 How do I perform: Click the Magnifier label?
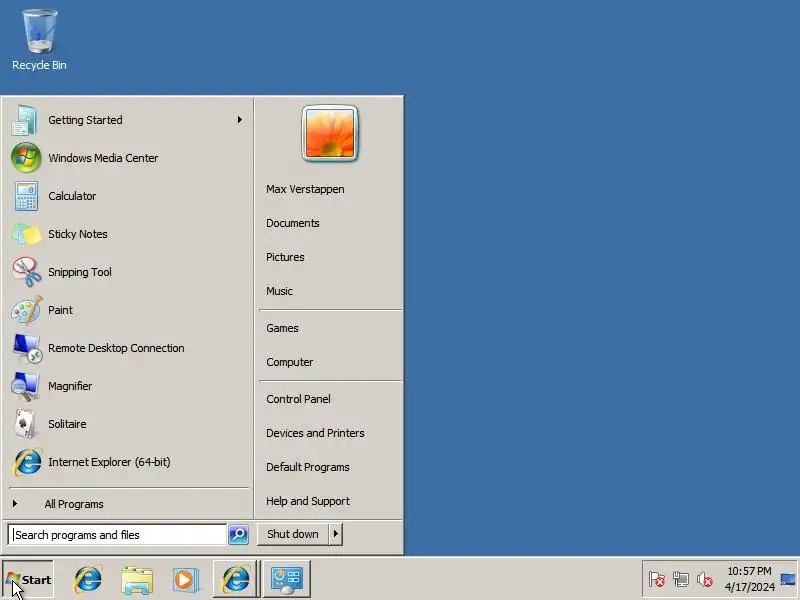point(70,386)
